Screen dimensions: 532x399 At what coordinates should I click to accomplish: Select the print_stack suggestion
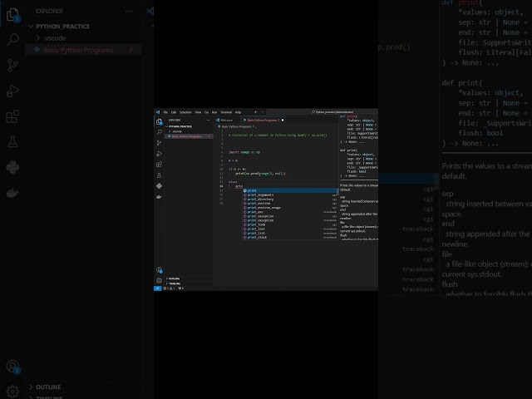click(290, 238)
